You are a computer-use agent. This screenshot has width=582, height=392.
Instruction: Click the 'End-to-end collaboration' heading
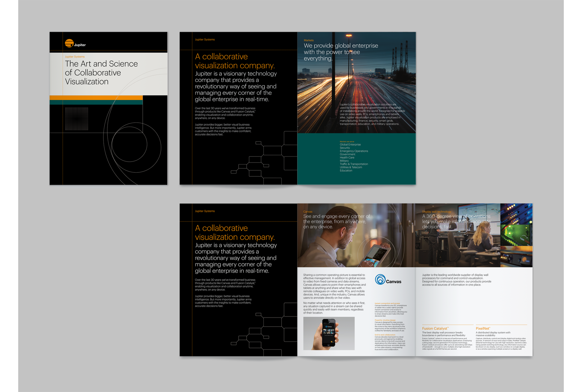coord(385,335)
